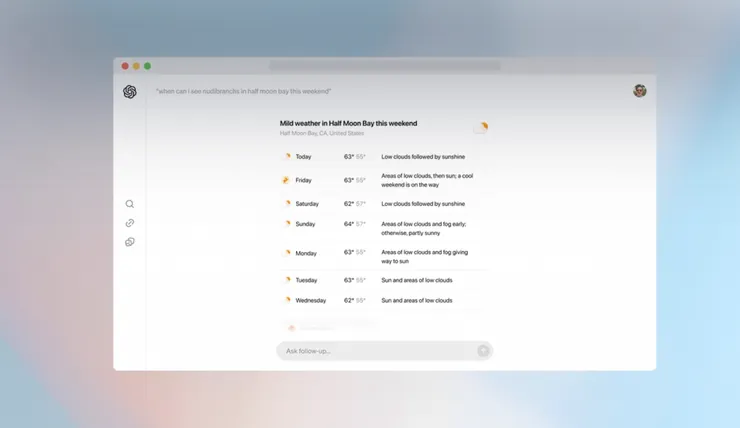The height and width of the screenshot is (428, 740).
Task: Click Monday's 'fog giving way to sun' forecast
Action: (x=425, y=257)
